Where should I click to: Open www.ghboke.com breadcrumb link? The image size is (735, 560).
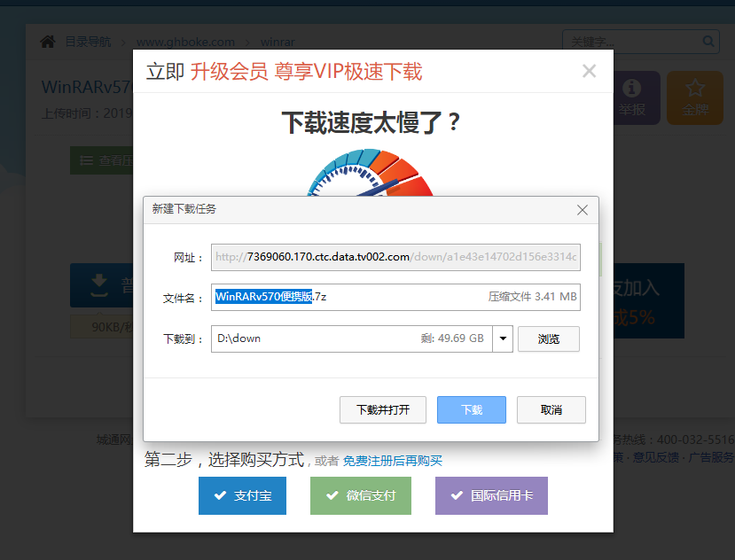tap(185, 43)
